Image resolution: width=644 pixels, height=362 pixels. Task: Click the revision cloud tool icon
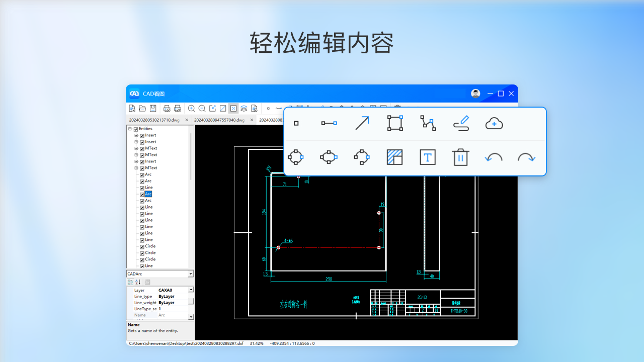click(494, 123)
